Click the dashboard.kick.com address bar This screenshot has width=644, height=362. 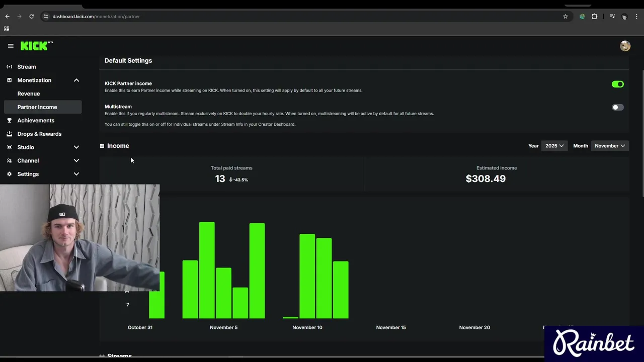coord(302,17)
